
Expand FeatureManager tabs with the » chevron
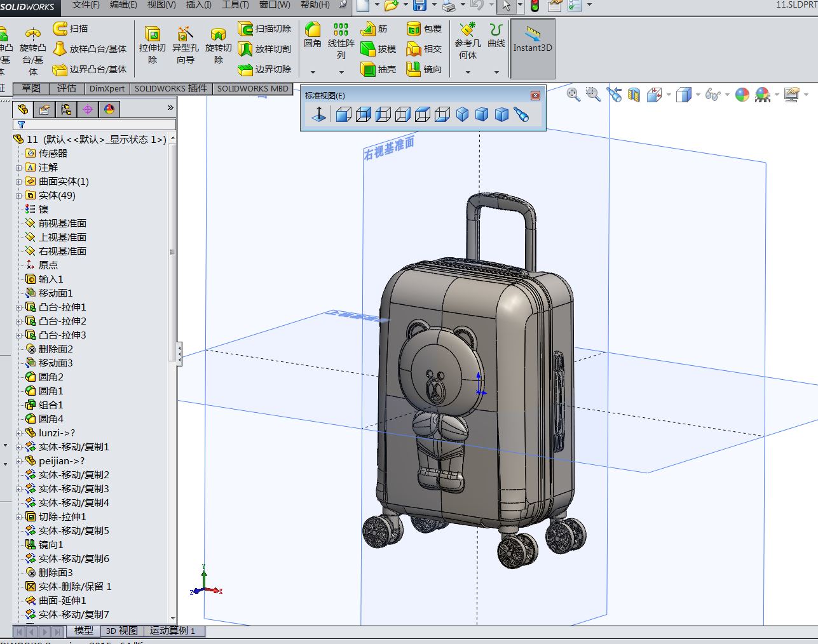[x=170, y=108]
